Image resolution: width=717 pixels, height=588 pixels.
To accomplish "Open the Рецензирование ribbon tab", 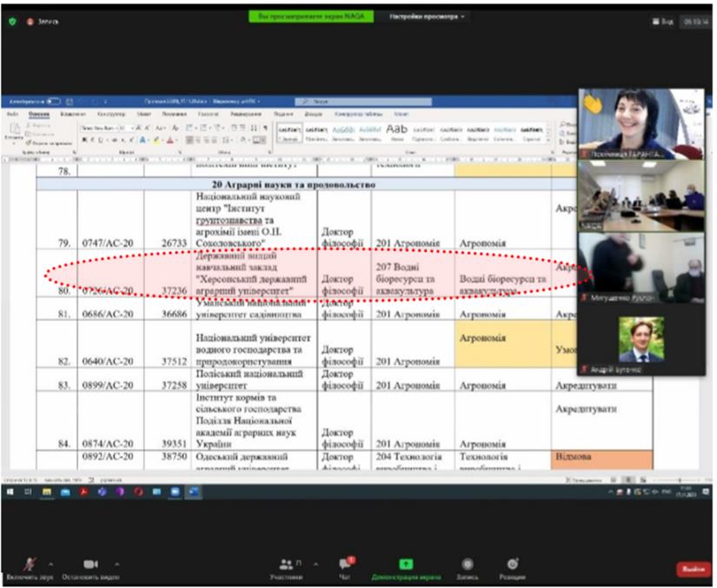I will (x=246, y=114).
